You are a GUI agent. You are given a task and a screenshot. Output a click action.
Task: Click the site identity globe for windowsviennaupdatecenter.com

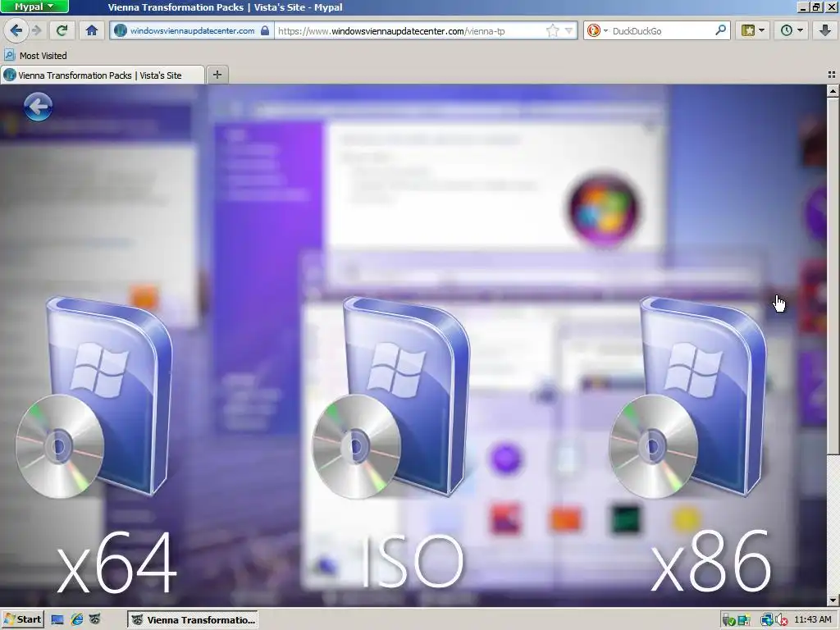tap(121, 30)
